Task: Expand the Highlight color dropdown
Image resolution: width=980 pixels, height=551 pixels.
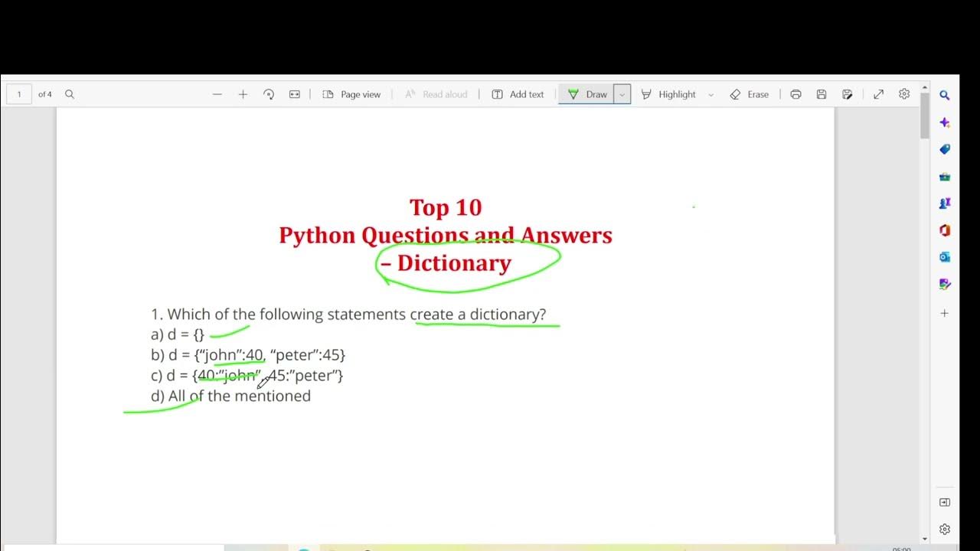Action: click(710, 94)
